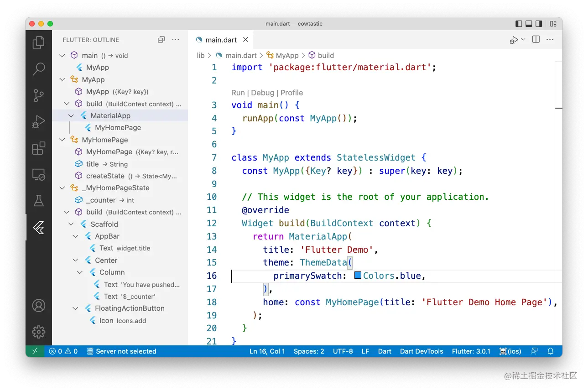Show errors and warnings count

[63, 351]
